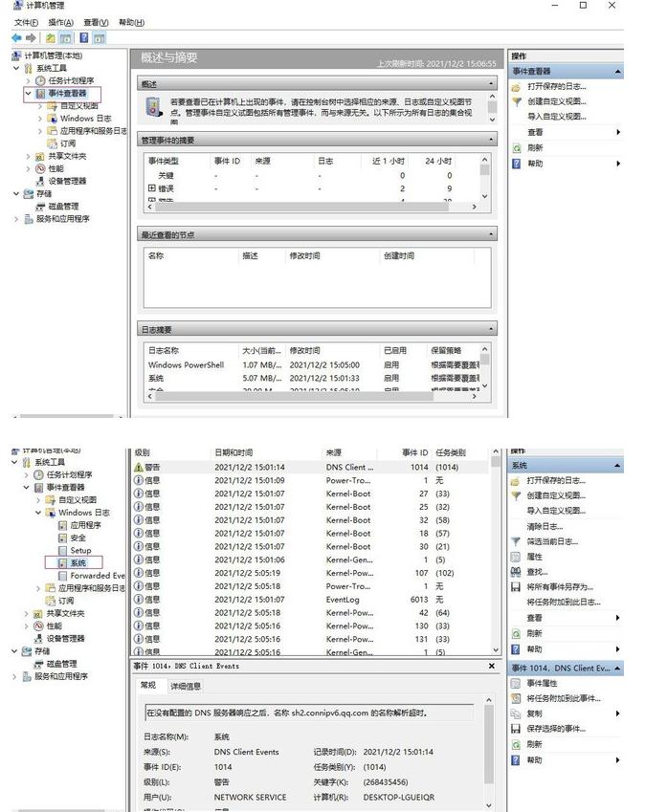Click the floppy icon for 将所有事件另存为

516,587
